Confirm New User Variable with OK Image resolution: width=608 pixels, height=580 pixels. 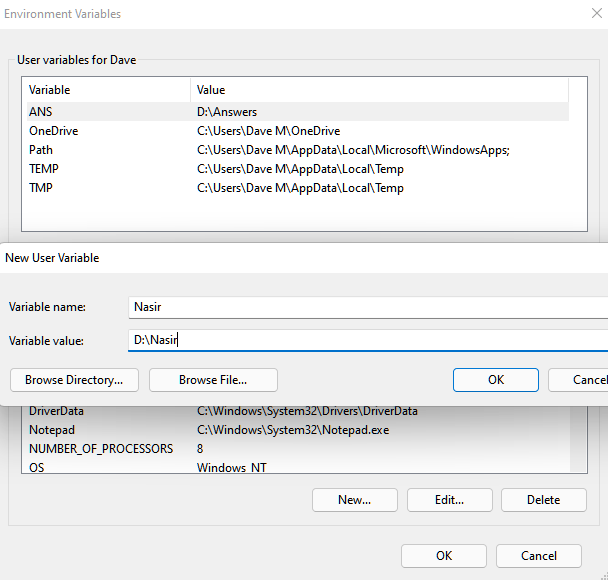coord(496,380)
